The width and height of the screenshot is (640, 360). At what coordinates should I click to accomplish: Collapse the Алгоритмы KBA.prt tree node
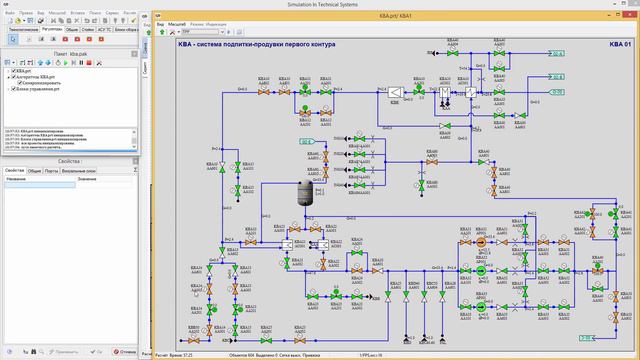[8, 77]
